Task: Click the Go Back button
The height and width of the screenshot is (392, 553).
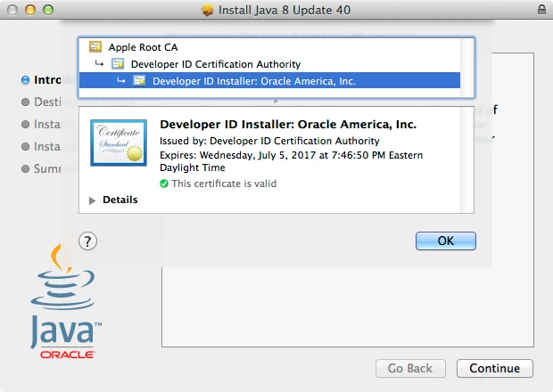Action: pyautogui.click(x=410, y=369)
